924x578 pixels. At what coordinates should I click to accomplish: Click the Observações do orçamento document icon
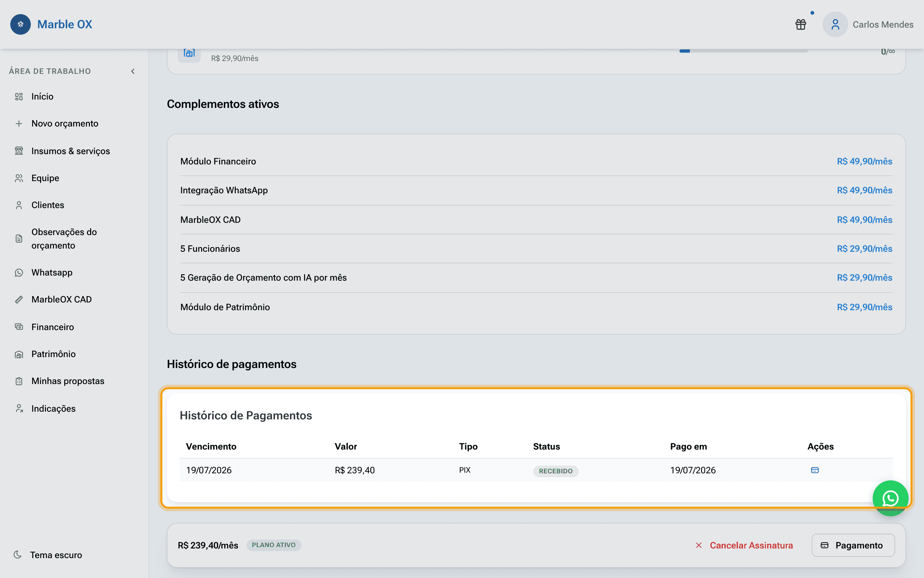tap(19, 239)
